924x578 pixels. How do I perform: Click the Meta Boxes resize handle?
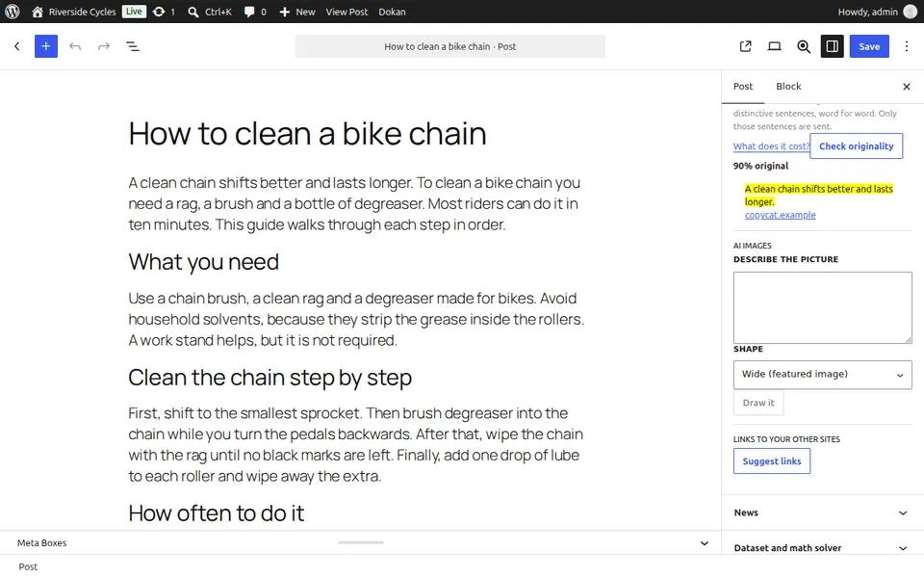pos(361,542)
